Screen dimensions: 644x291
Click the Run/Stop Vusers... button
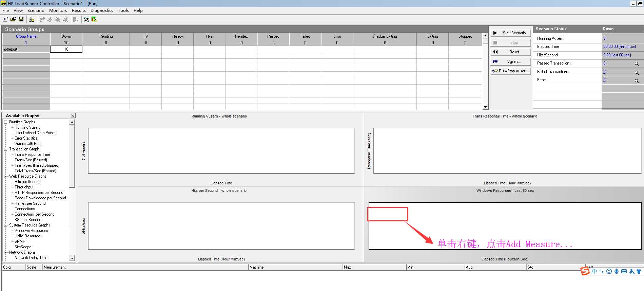[x=510, y=71]
